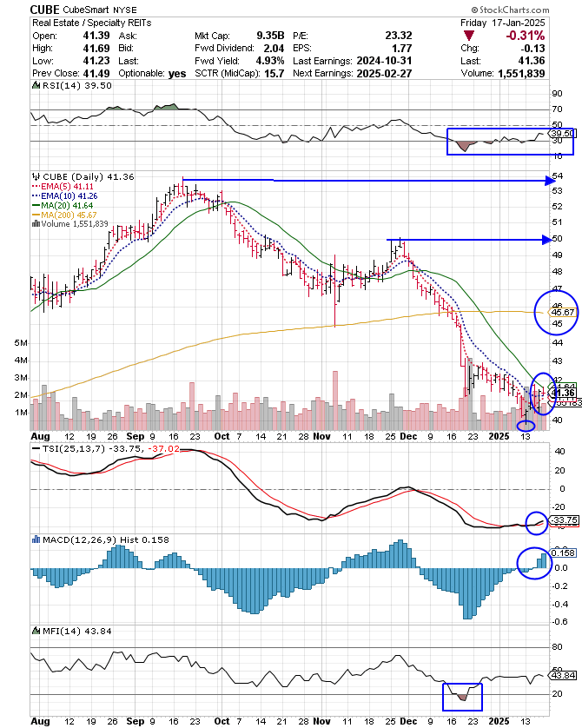This screenshot has height=728, width=582.
Task: Click the Open value 41.39
Action: point(96,36)
